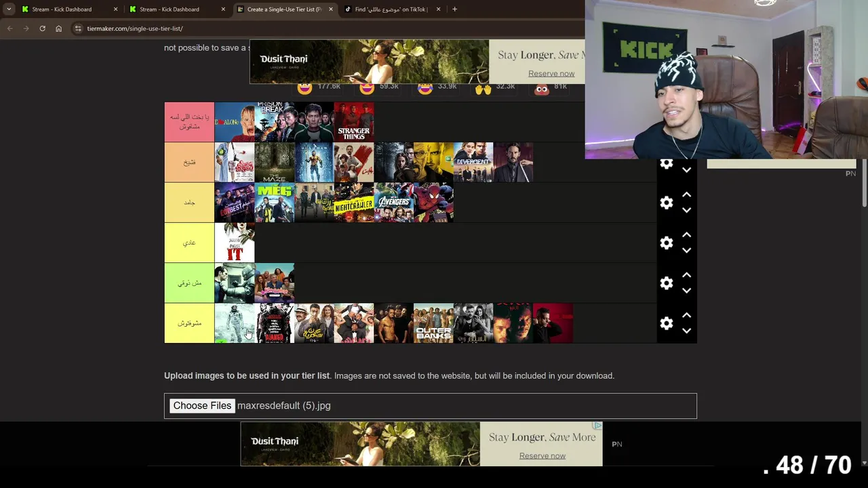Edit the pink يا بخت اللي لسه مشافوش tier label
Image resolution: width=868 pixels, height=488 pixels.
click(x=189, y=122)
